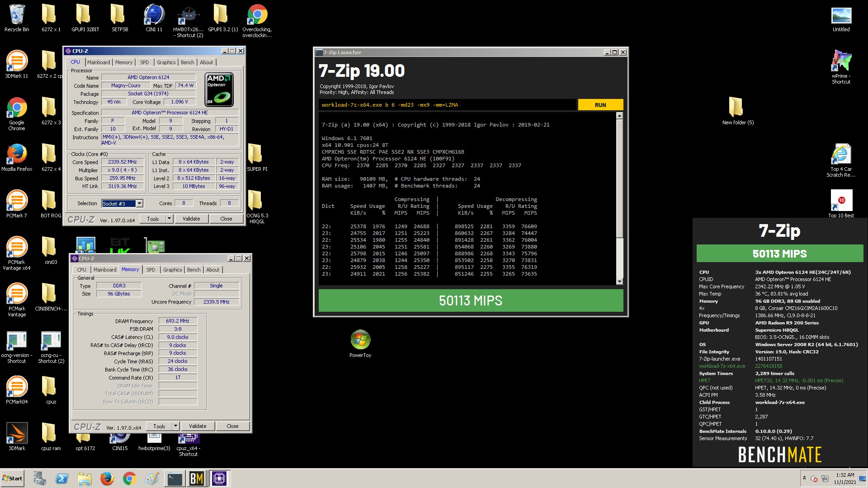Click the 7-Zip command line input field

coord(448,105)
